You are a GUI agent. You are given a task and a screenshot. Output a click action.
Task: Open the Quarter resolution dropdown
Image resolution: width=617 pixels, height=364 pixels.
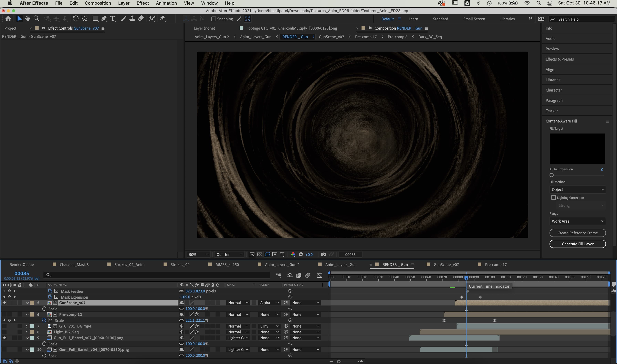(229, 255)
